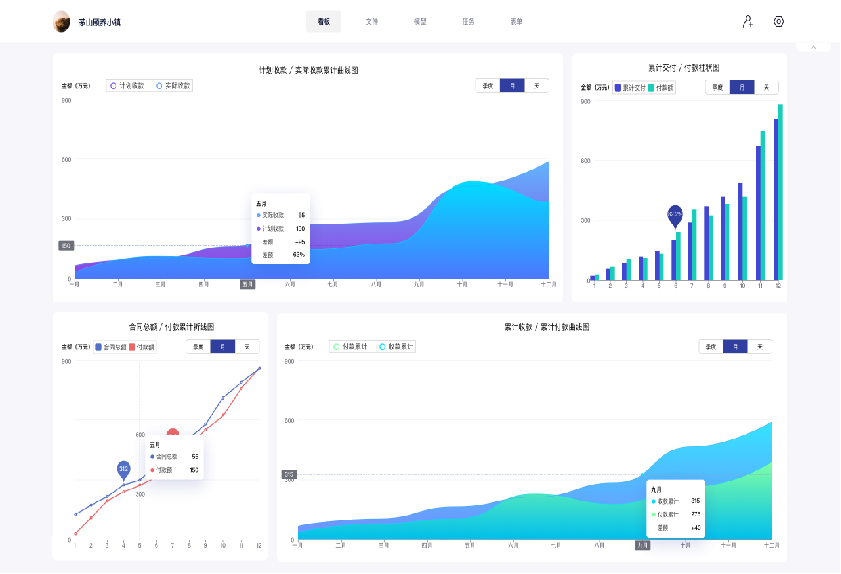Screen dimensions: 841x574
Task: Click the purple legend circle in top-left chart
Action: (113, 86)
